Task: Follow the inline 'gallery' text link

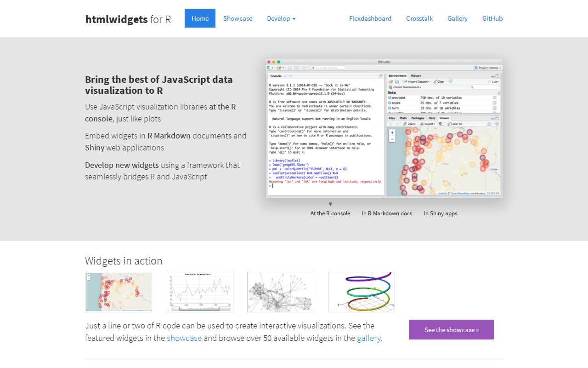Action: tap(369, 338)
